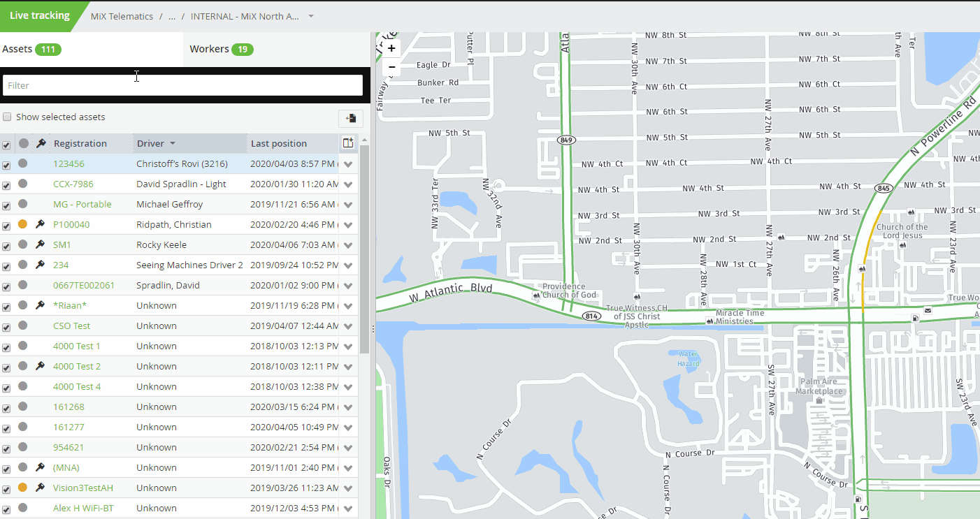Open the asset link 0667TE002061
980x519 pixels.
click(x=84, y=285)
